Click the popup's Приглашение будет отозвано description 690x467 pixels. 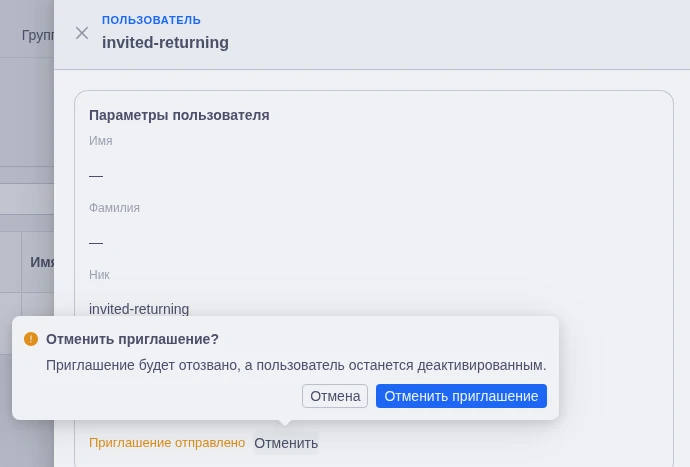296,365
